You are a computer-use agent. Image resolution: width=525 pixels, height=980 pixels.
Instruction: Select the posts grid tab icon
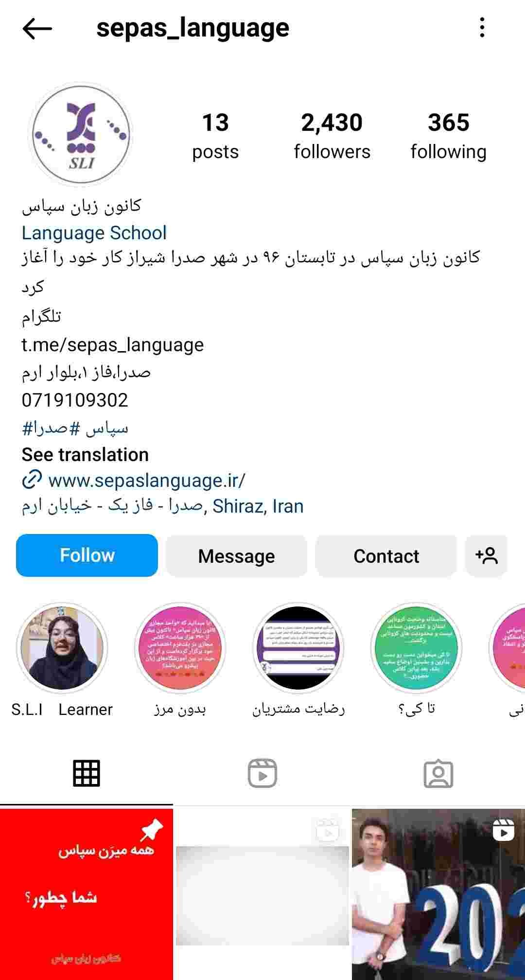tap(87, 773)
